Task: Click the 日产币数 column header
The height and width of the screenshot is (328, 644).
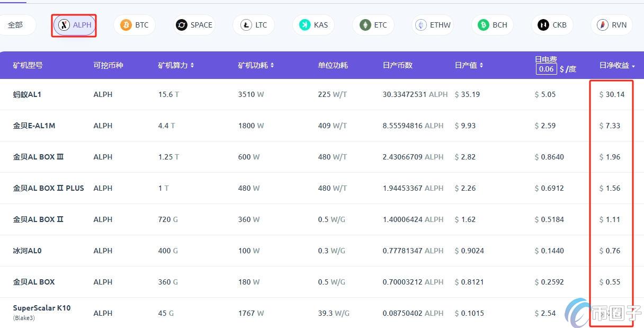Action: click(x=397, y=65)
